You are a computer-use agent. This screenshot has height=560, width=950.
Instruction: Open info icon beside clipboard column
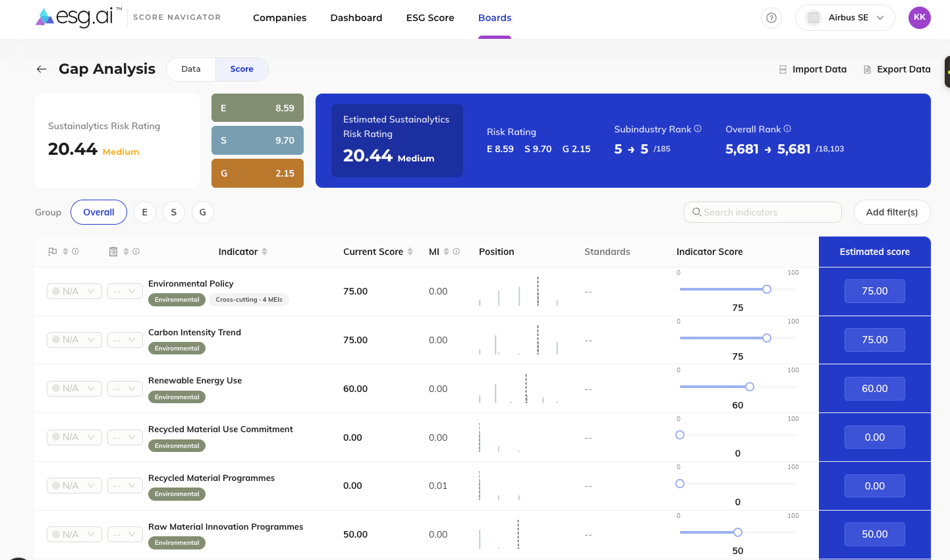(x=136, y=252)
